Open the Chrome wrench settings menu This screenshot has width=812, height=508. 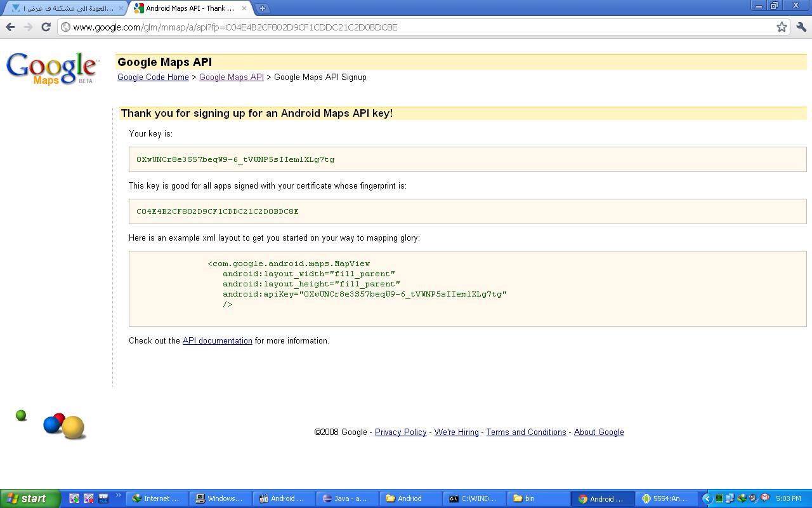click(801, 27)
